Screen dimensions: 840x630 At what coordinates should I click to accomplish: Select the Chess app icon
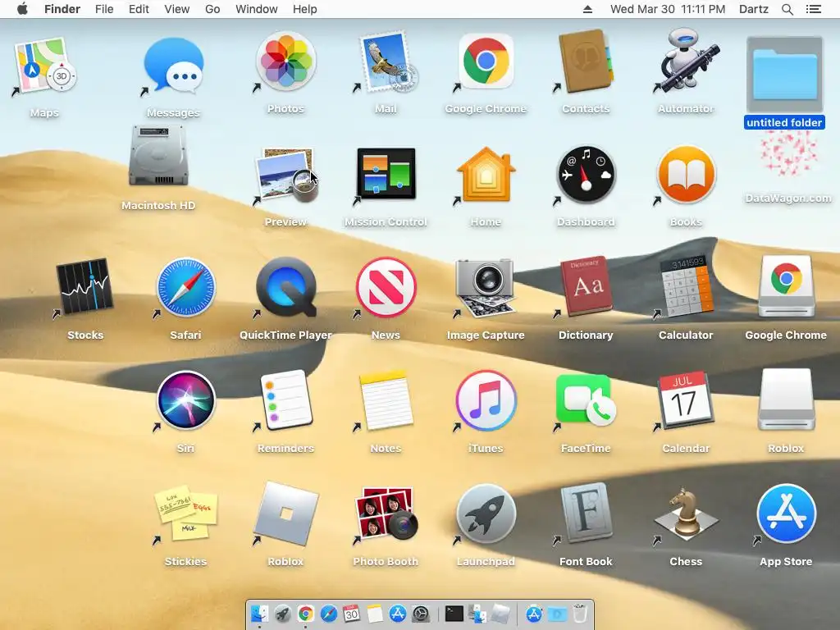point(686,514)
